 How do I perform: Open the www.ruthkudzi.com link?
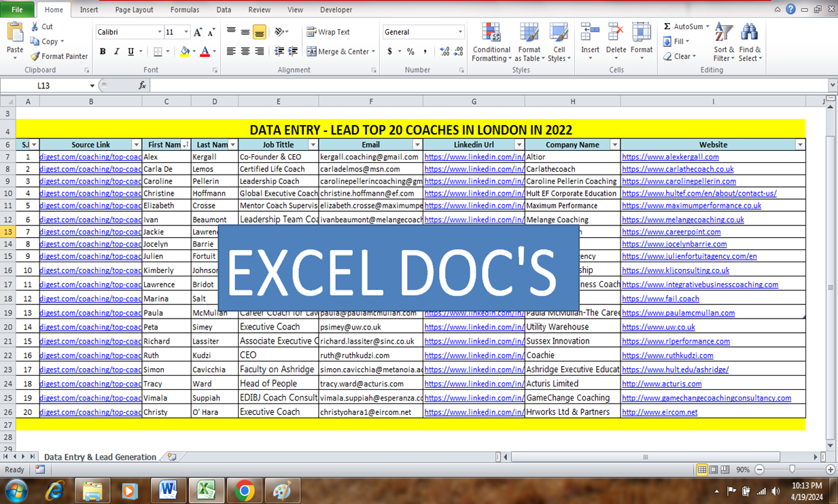[667, 355]
